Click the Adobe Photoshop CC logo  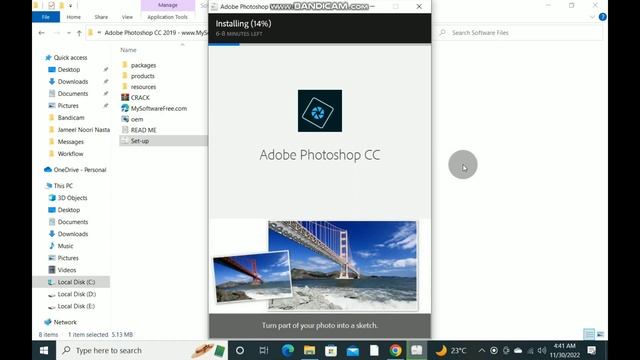tap(320, 111)
